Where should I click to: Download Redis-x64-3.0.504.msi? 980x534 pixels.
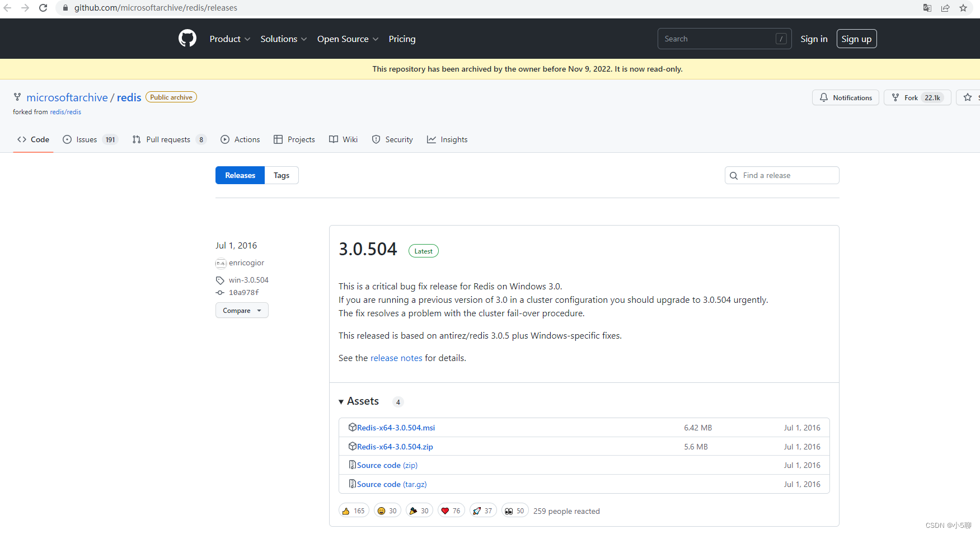tap(396, 428)
